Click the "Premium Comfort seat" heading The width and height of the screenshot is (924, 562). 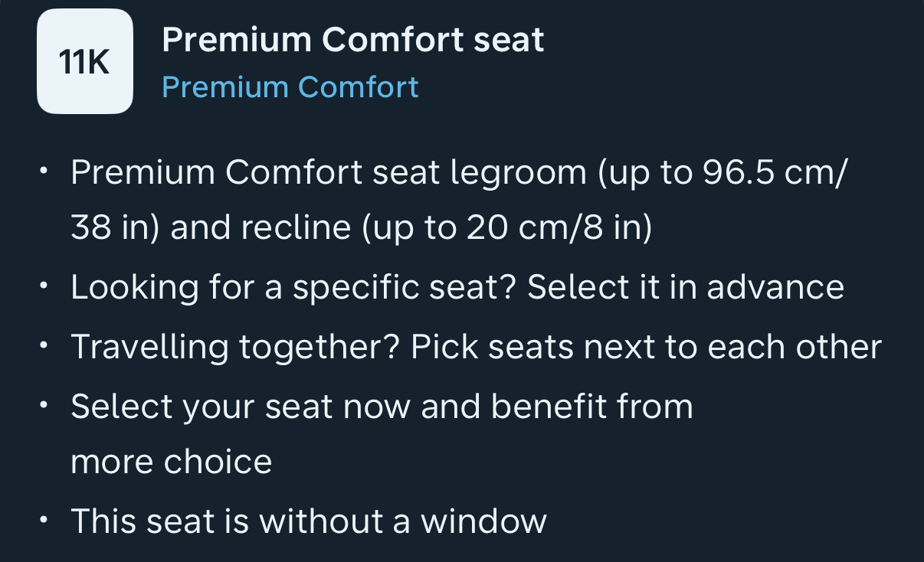pyautogui.click(x=352, y=39)
